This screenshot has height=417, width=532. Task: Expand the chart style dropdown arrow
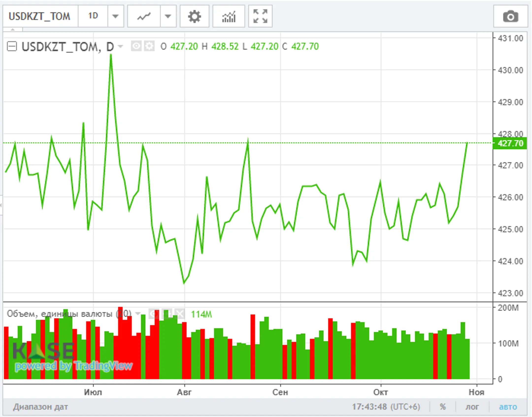click(x=168, y=16)
